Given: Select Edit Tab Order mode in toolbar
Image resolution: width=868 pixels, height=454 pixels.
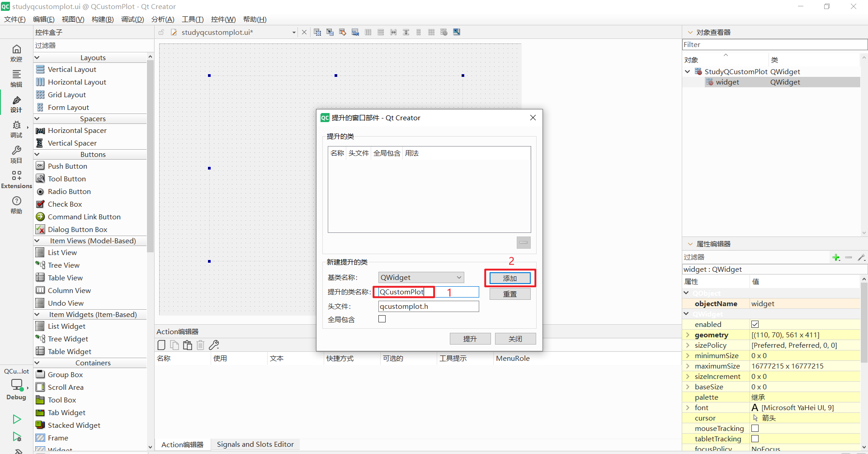Looking at the screenshot, I should tap(355, 32).
